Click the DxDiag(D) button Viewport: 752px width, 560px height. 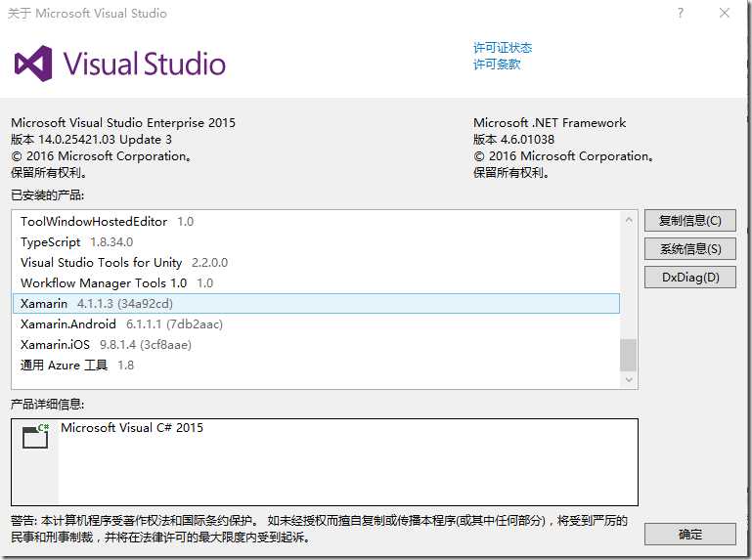tap(689, 278)
